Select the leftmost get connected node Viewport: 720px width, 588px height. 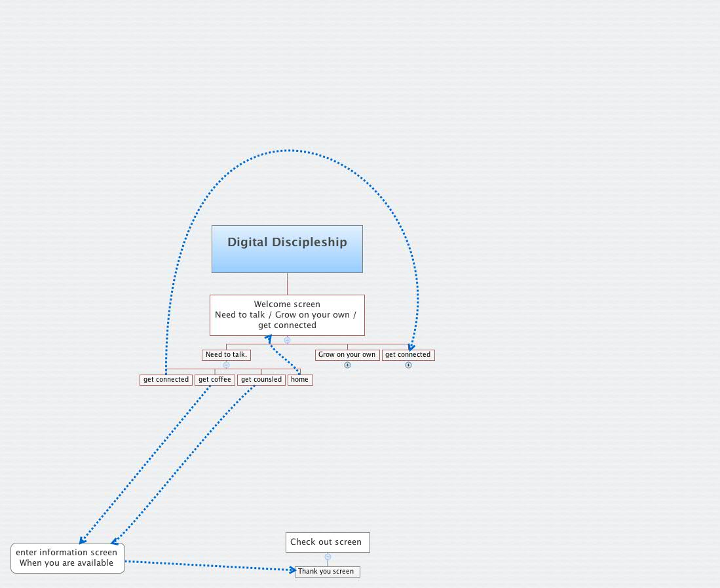[x=165, y=379]
